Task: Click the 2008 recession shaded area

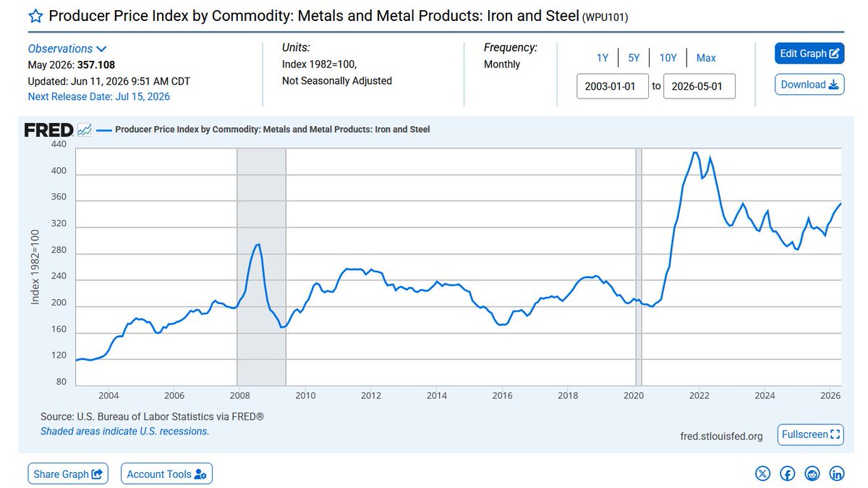Action: point(261,266)
